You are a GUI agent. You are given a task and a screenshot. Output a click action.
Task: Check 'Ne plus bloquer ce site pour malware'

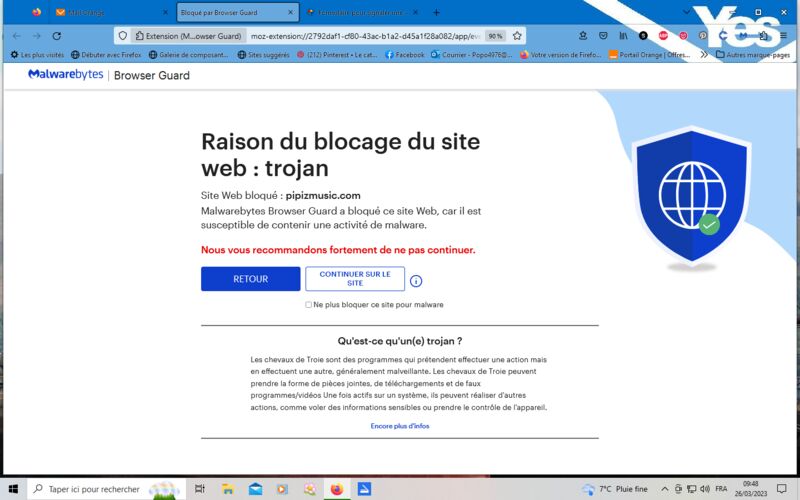(308, 305)
